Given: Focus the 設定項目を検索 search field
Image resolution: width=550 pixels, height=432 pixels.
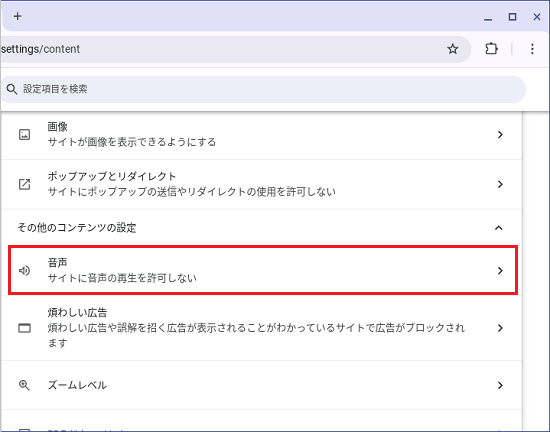Looking at the screenshot, I should click(x=263, y=89).
